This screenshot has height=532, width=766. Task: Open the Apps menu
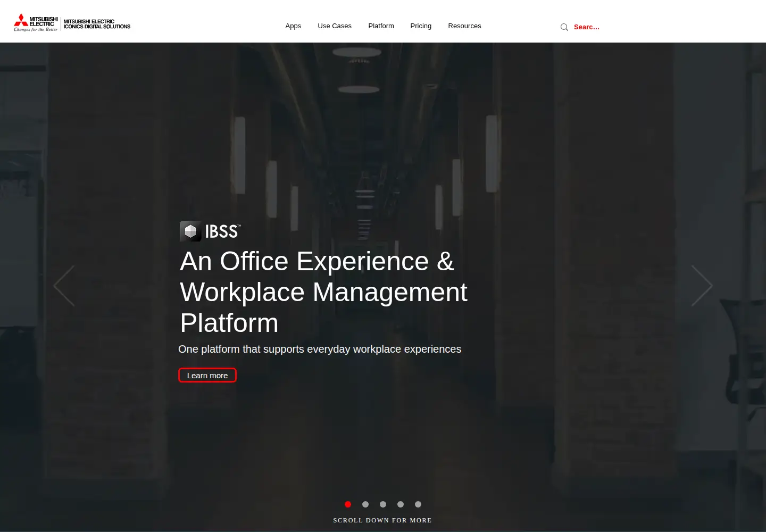[293, 26]
